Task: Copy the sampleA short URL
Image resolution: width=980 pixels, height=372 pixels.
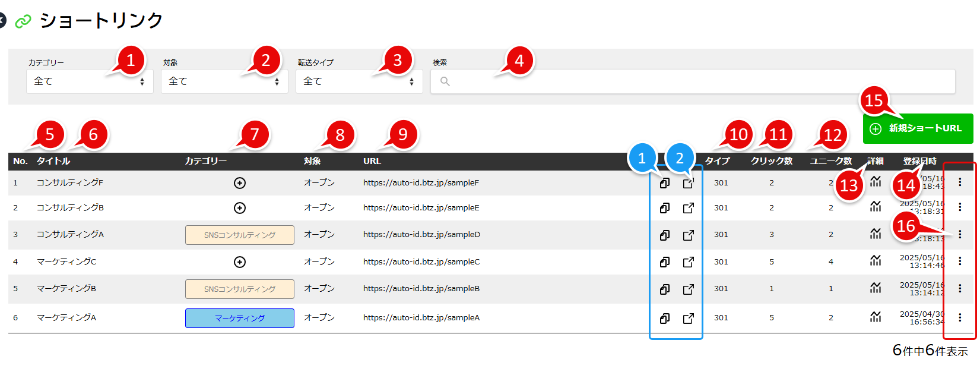Action: tap(665, 319)
